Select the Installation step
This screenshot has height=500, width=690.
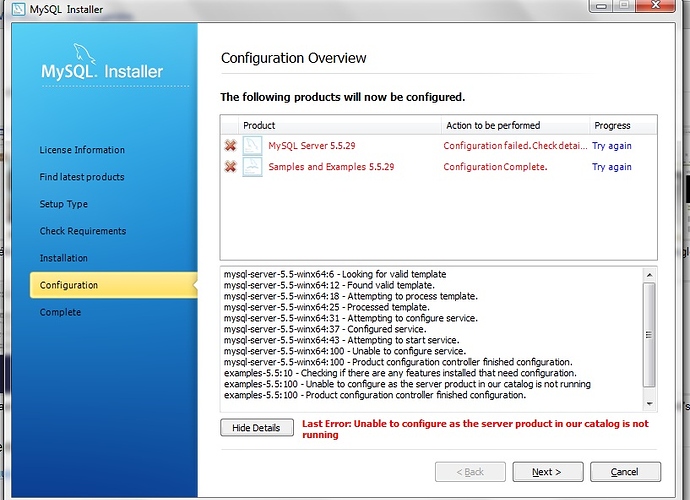[64, 258]
